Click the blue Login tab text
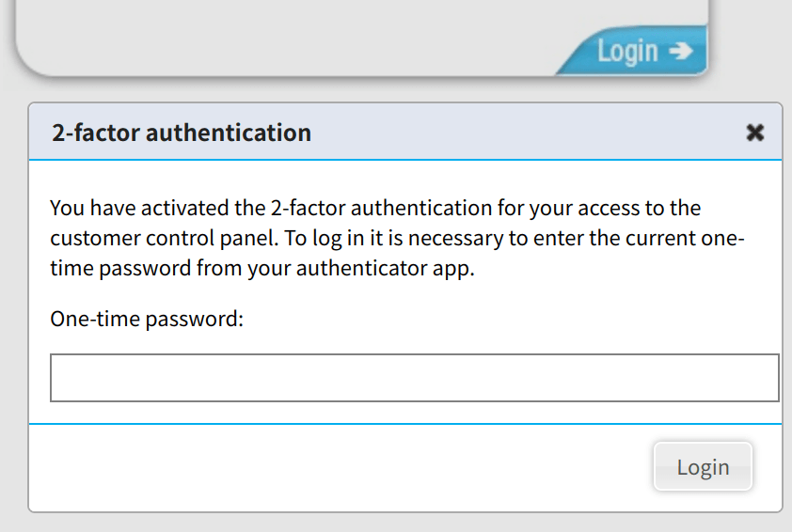The width and height of the screenshot is (792, 532). click(626, 51)
